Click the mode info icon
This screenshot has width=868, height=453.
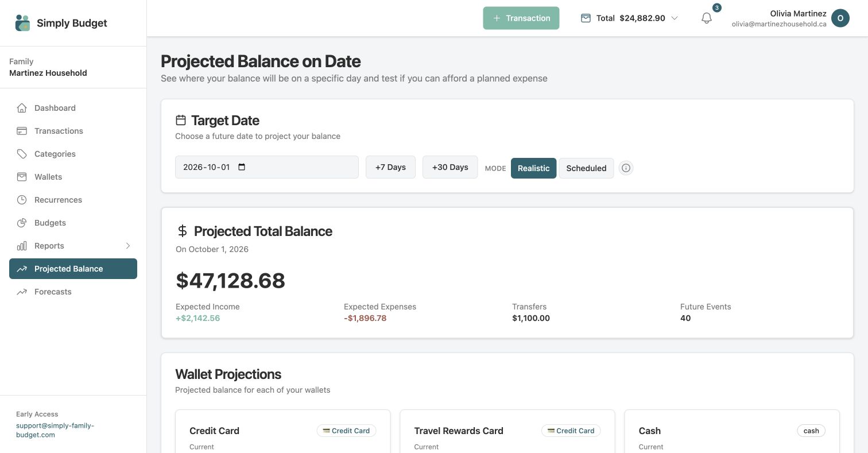[x=626, y=168]
